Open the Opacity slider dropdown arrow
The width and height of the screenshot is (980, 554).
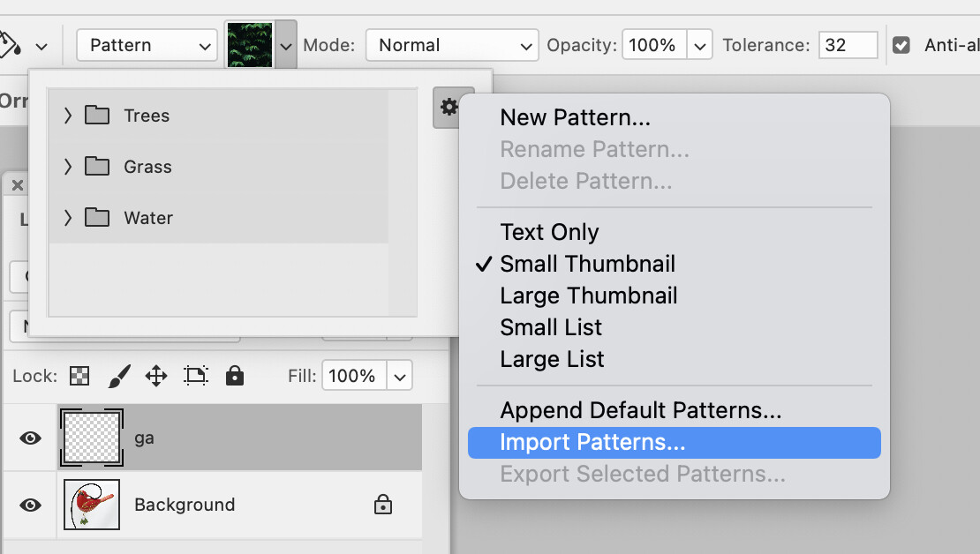pyautogui.click(x=700, y=46)
